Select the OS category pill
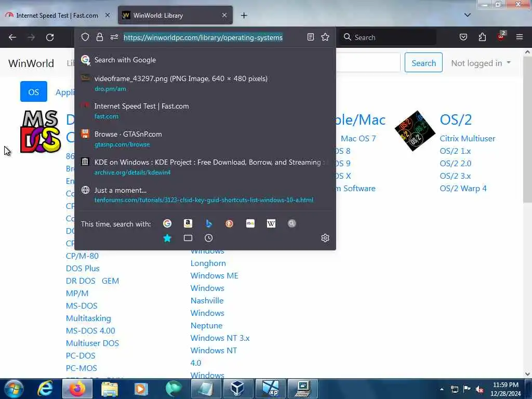The width and height of the screenshot is (532, 399). pyautogui.click(x=34, y=91)
